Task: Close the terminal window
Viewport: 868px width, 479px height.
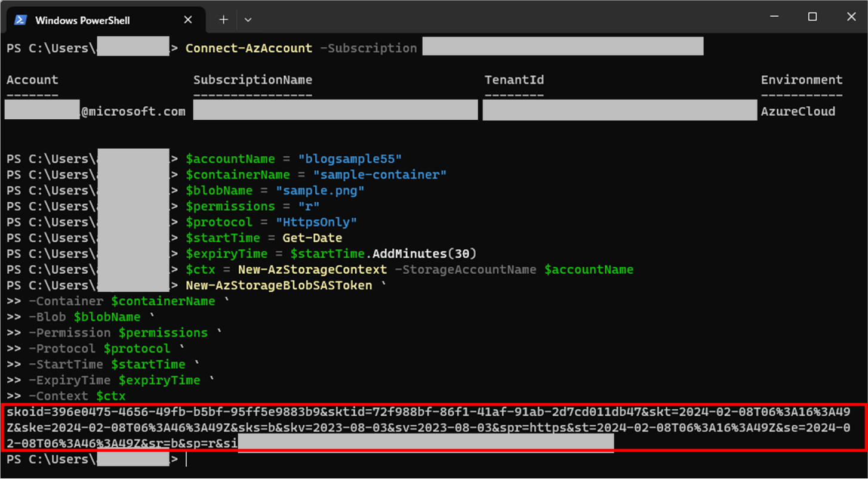Action: tap(851, 17)
